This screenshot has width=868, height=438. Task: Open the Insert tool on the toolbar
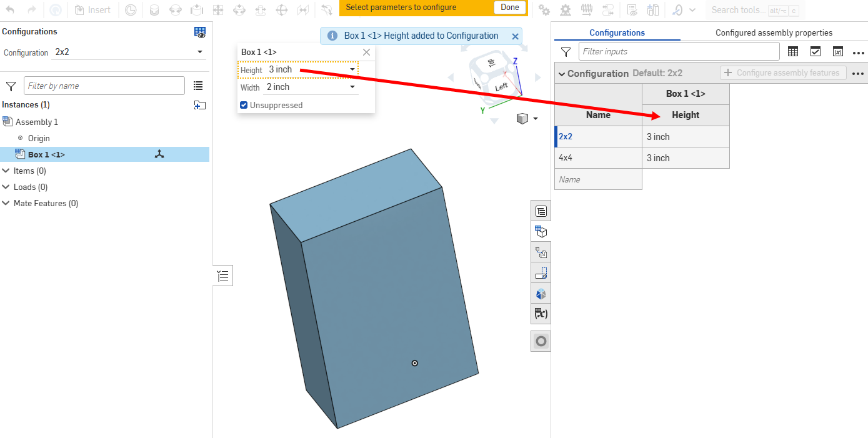click(x=92, y=10)
